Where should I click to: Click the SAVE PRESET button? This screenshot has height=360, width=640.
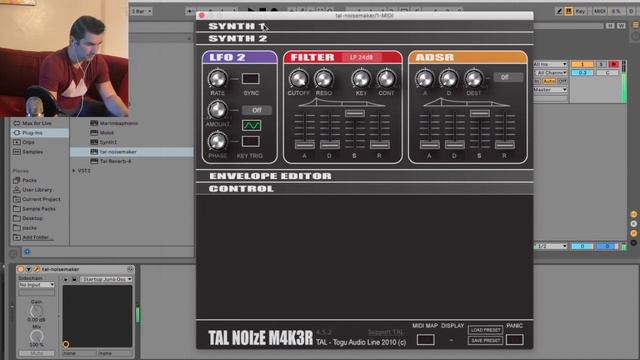tap(485, 340)
